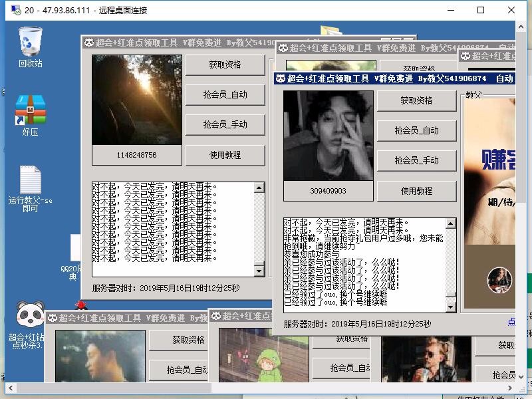532x399 pixels.
Task: Open 使用教程 in the 309409903 window
Action: point(416,191)
